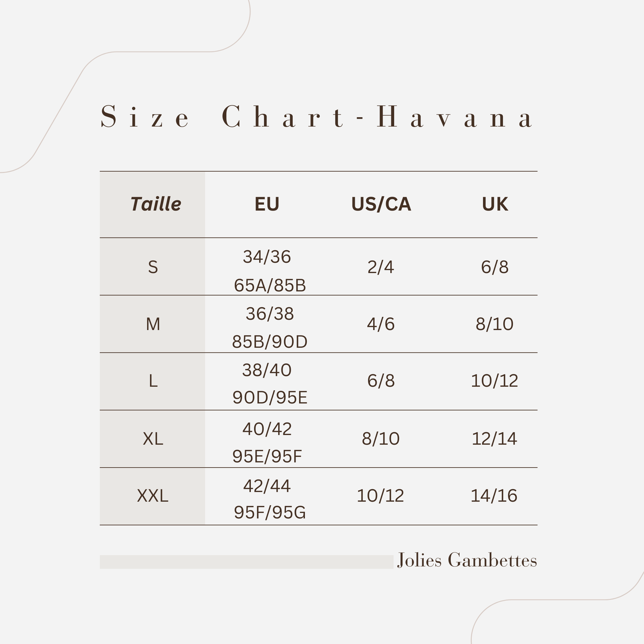Click the XXL size row label
The height and width of the screenshot is (644, 644).
(x=153, y=496)
